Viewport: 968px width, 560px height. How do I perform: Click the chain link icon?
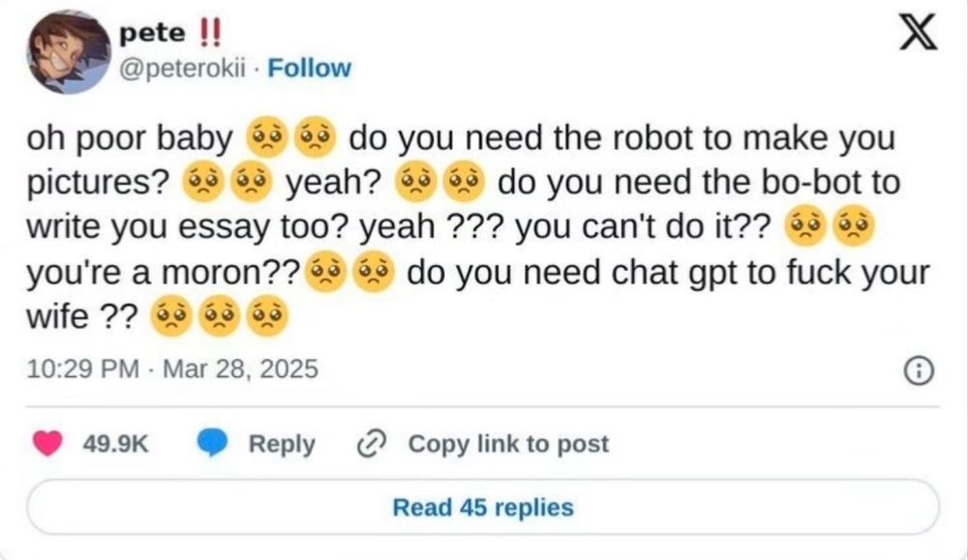[x=373, y=443]
